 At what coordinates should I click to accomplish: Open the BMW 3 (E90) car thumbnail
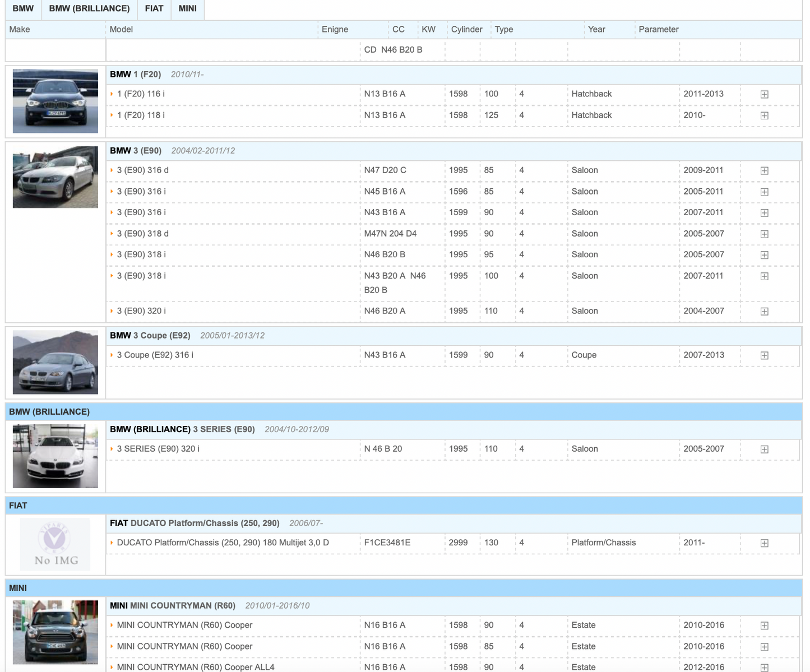point(55,177)
